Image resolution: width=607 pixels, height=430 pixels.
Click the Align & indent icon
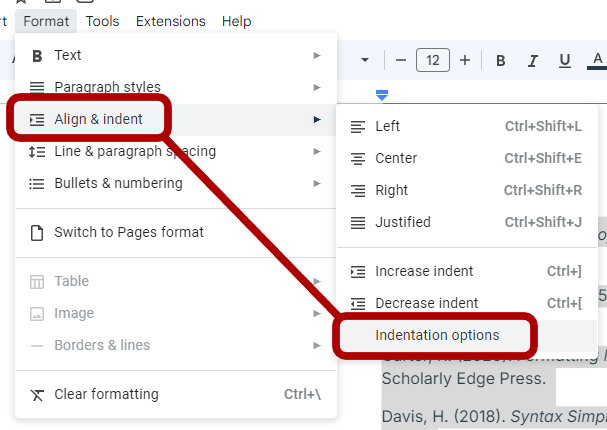click(x=37, y=120)
